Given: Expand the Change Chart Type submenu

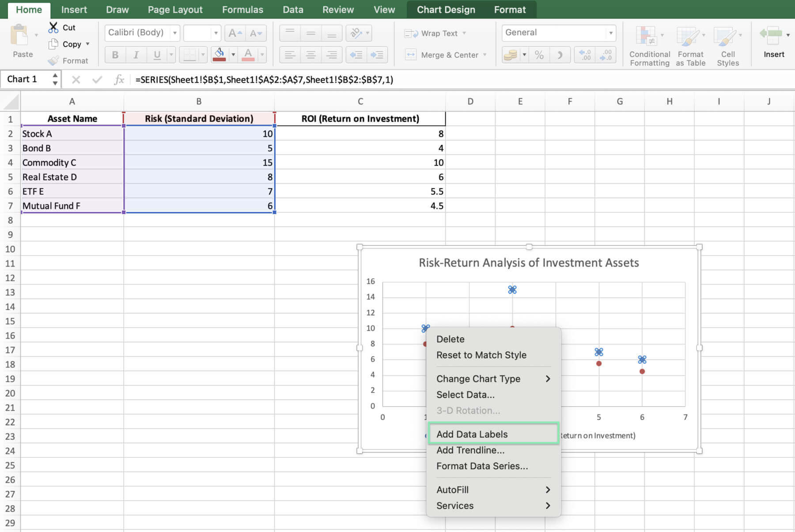Looking at the screenshot, I should [x=493, y=378].
